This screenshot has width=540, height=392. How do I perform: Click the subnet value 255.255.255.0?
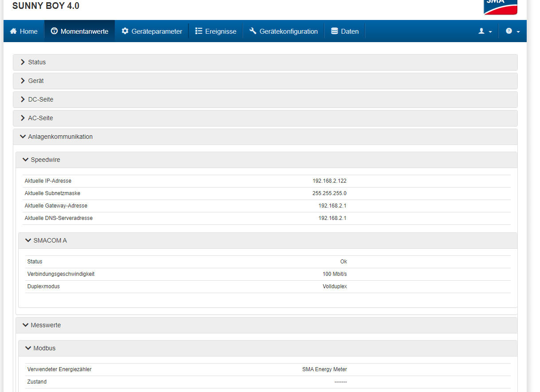point(329,193)
